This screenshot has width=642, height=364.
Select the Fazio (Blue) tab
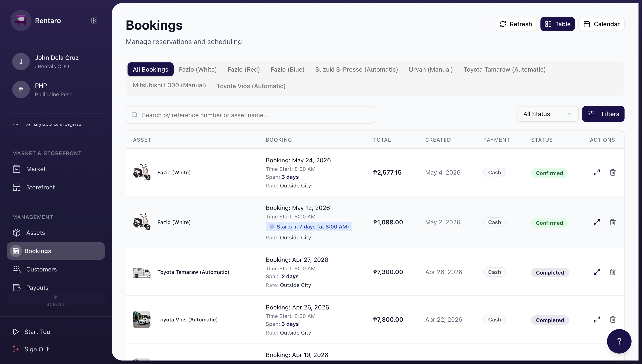(288, 69)
